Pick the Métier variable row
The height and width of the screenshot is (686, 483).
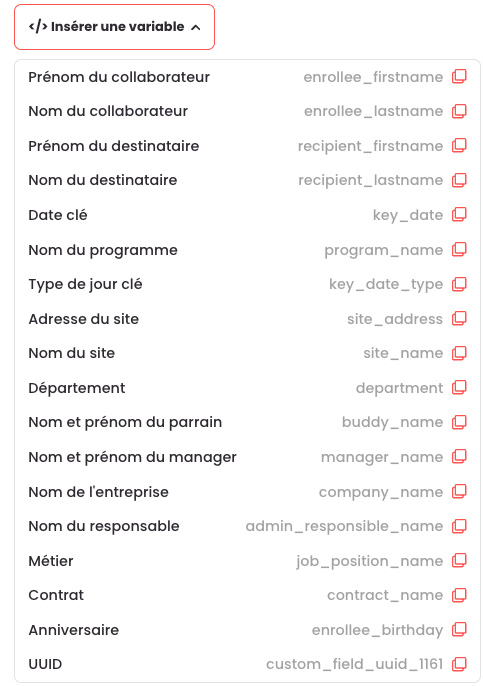(247, 561)
